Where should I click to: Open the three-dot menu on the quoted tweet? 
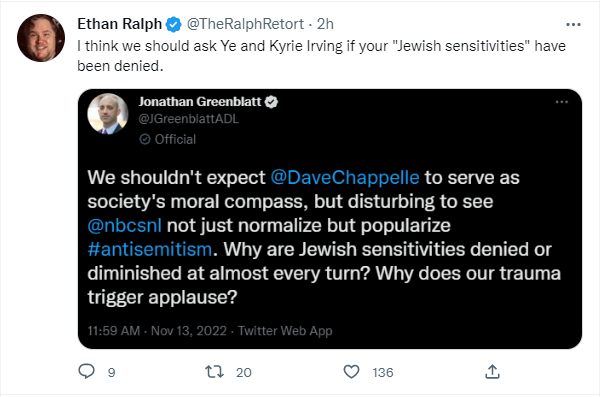(x=562, y=102)
